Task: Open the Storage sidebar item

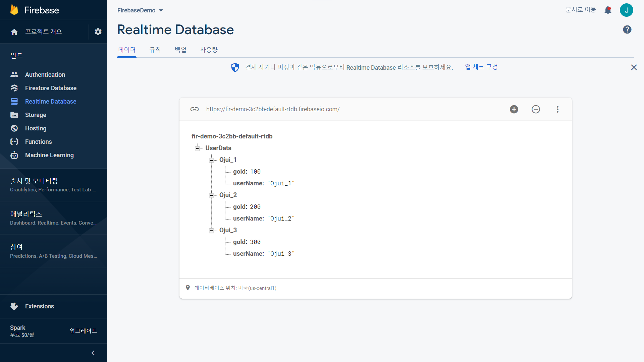Action: coord(36,115)
